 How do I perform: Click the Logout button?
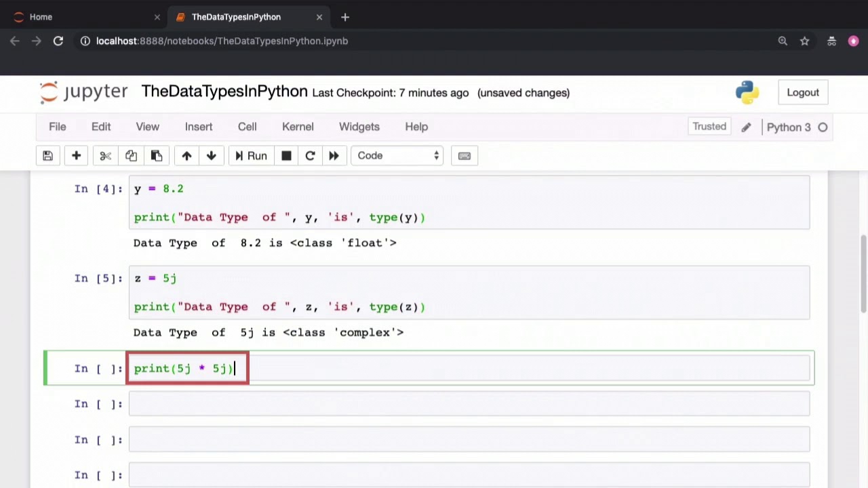tap(803, 93)
